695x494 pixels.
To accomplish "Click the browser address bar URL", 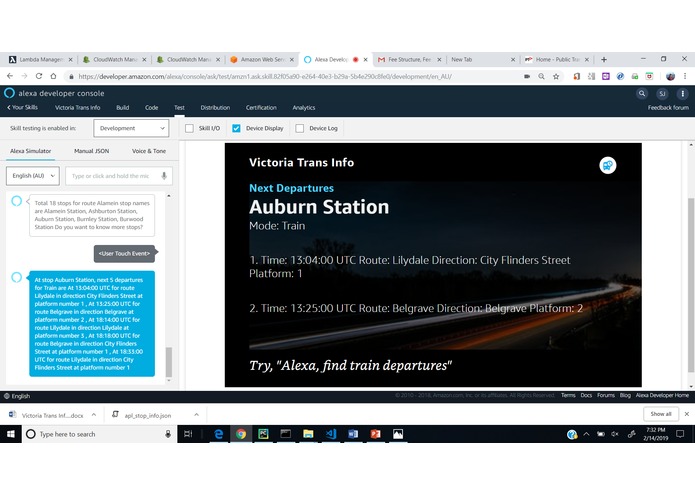I will (265, 76).
